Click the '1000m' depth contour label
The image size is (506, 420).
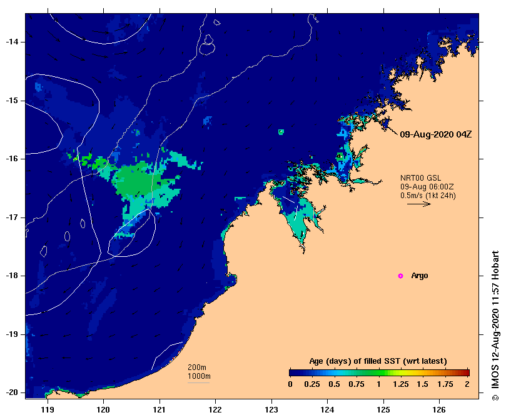coord(199,376)
